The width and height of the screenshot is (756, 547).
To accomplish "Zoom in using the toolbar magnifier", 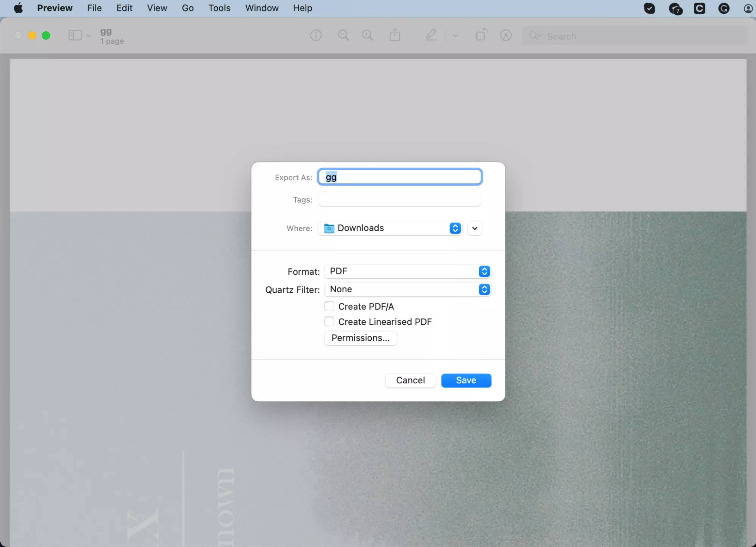I will pos(367,35).
